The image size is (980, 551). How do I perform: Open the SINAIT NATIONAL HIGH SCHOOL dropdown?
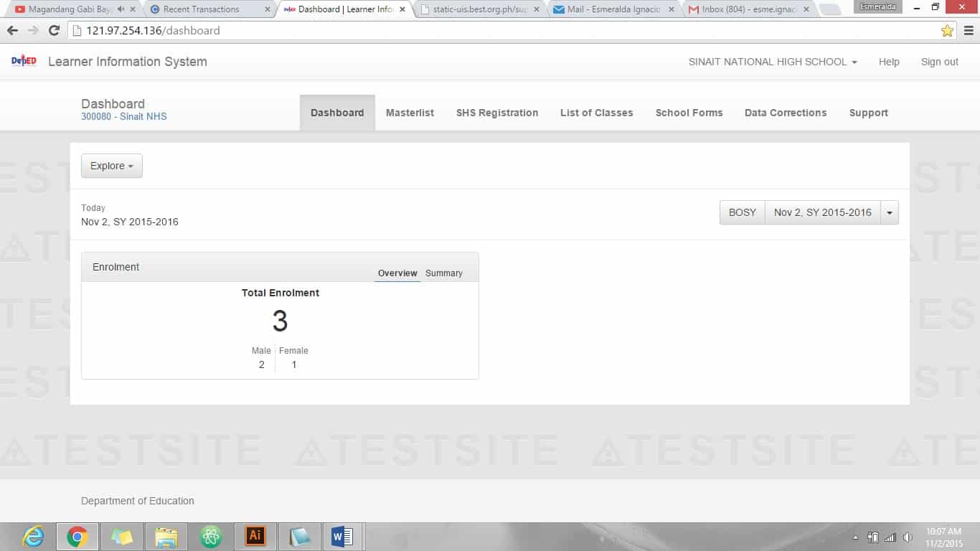click(x=773, y=62)
